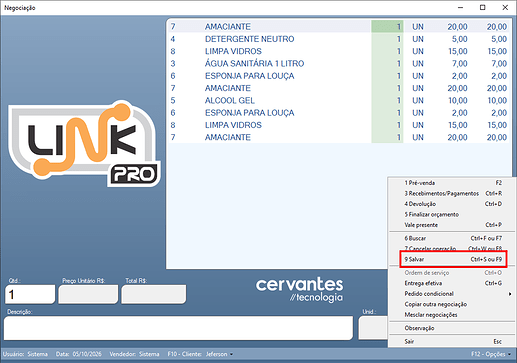Select the 'DETERGENTE NEUTRO' item row
517x363 pixels.
(x=339, y=39)
